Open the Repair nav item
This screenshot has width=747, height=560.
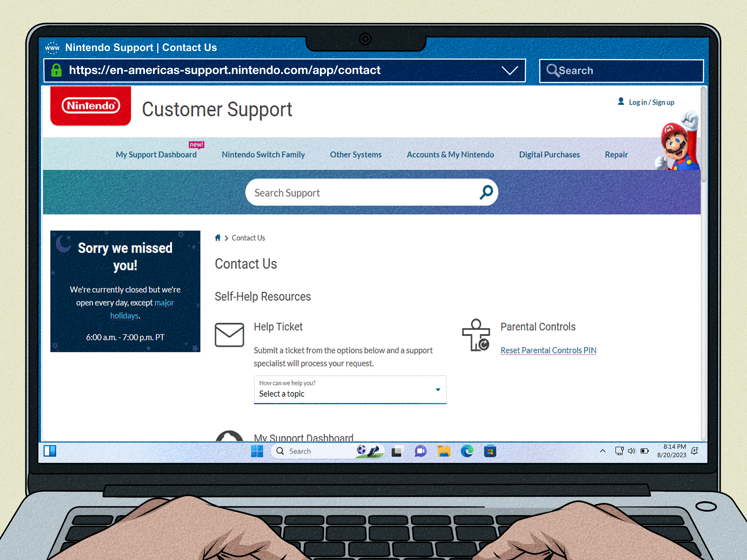616,155
